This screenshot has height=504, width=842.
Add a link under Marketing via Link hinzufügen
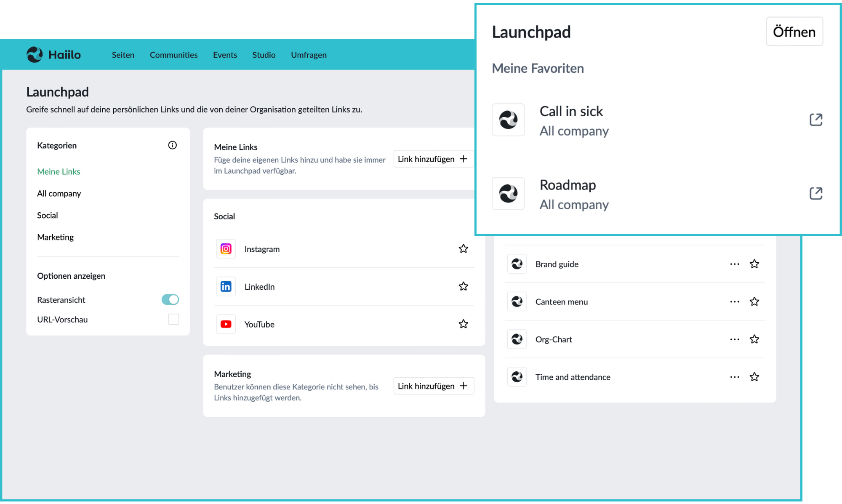(x=433, y=386)
